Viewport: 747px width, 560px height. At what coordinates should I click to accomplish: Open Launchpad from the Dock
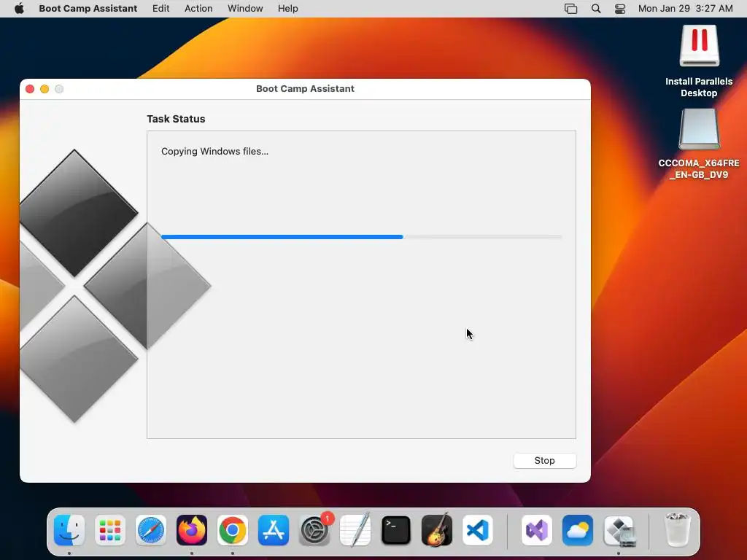click(x=110, y=530)
